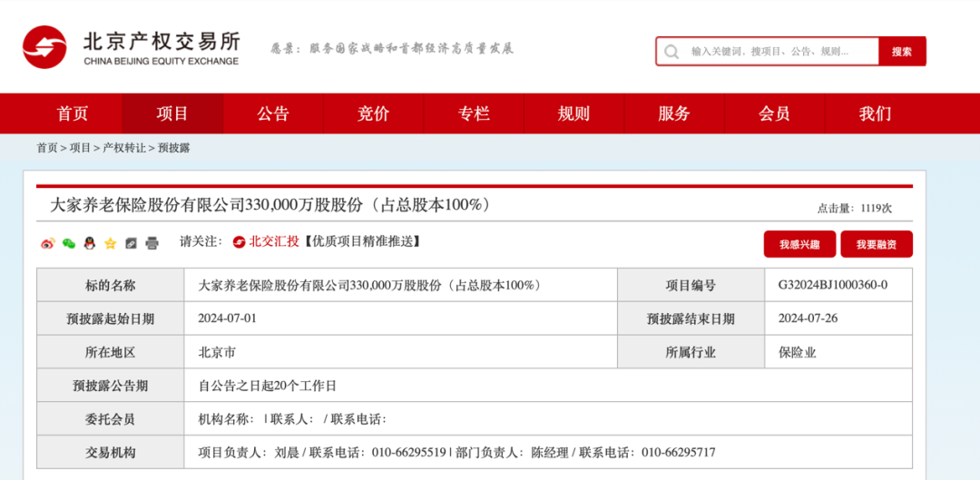980x480 pixels.
Task: Click the 北交汇投 red logo icon
Action: pyautogui.click(x=239, y=242)
